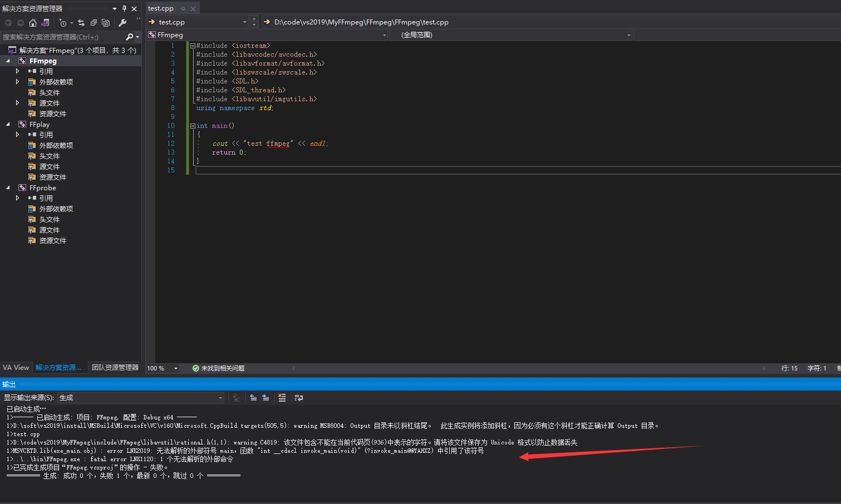Clear all output with the red X icon

pos(282,398)
